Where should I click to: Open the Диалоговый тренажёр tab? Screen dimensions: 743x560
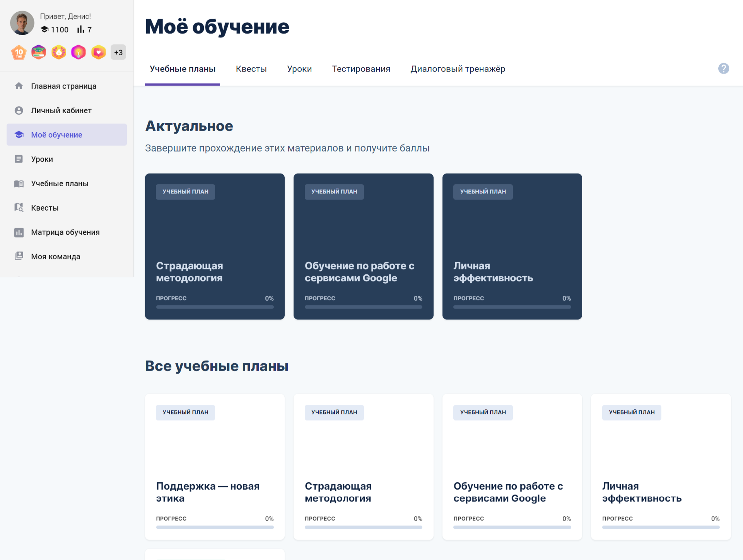(x=458, y=69)
